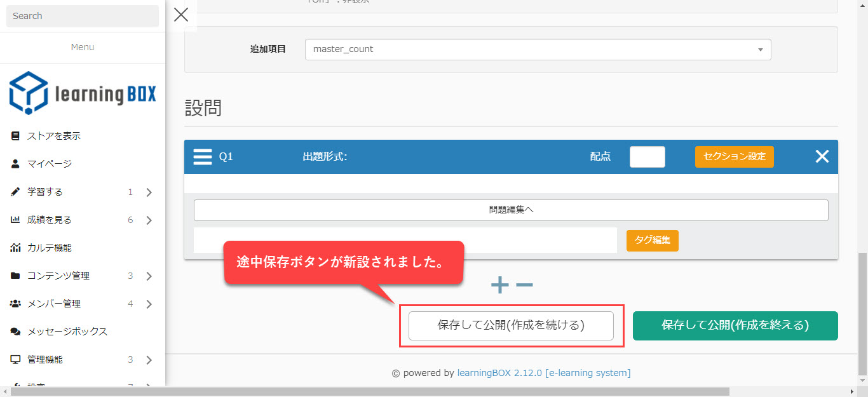Open the 追加項目 master_count dropdown
Viewport: 868px width, 397px height.
(538, 50)
